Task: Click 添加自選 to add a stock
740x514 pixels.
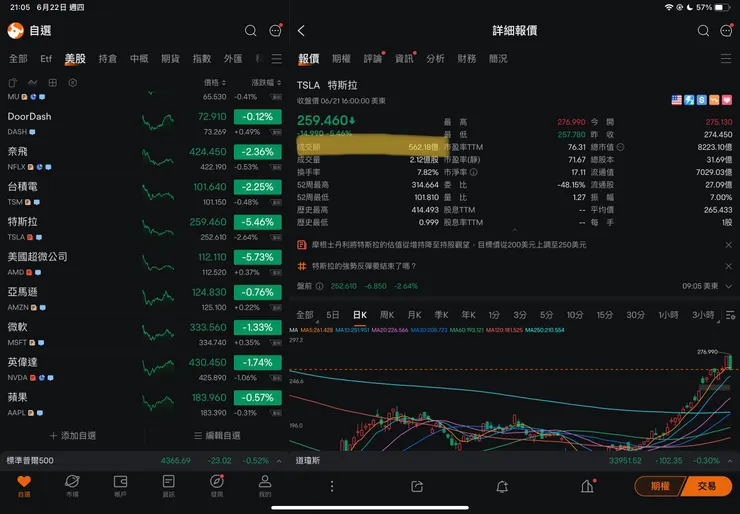Action: (73, 436)
